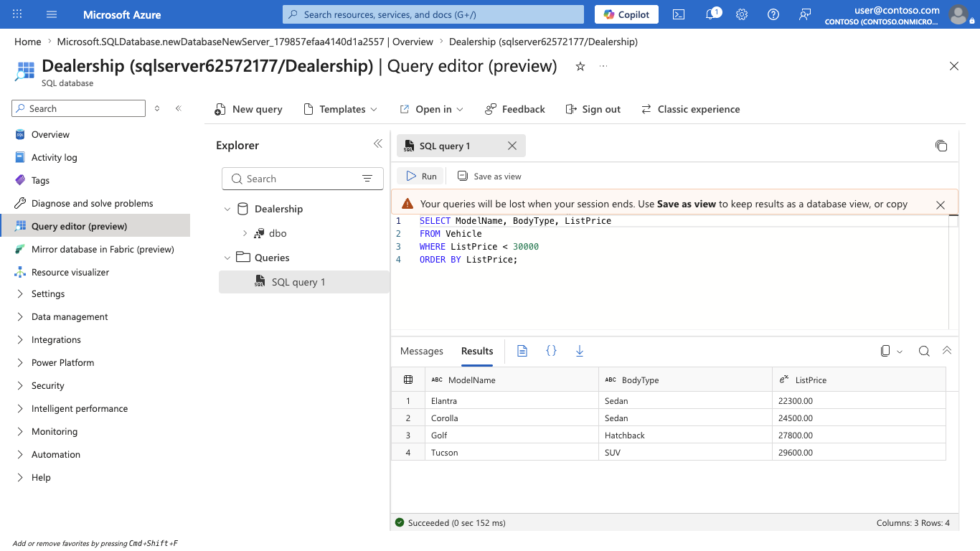Expand the Power Platform group
Screen dimensions: 980x551
coord(20,362)
